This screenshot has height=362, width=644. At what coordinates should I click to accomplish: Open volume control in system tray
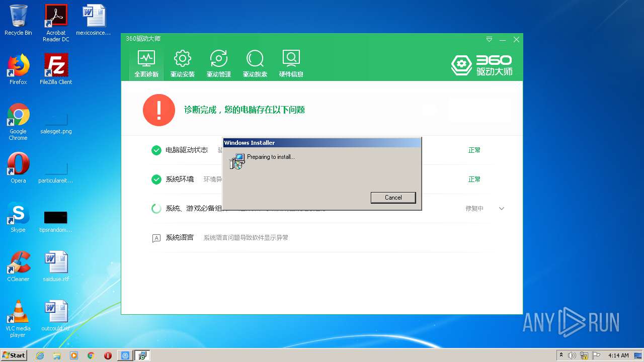click(x=572, y=355)
